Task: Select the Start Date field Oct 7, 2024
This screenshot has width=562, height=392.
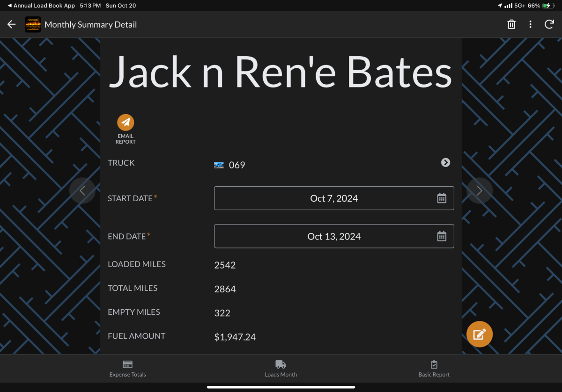Action: click(333, 198)
